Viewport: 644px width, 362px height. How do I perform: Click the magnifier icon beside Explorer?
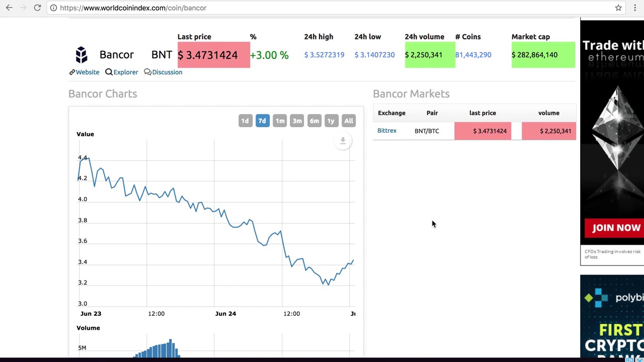pyautogui.click(x=109, y=72)
